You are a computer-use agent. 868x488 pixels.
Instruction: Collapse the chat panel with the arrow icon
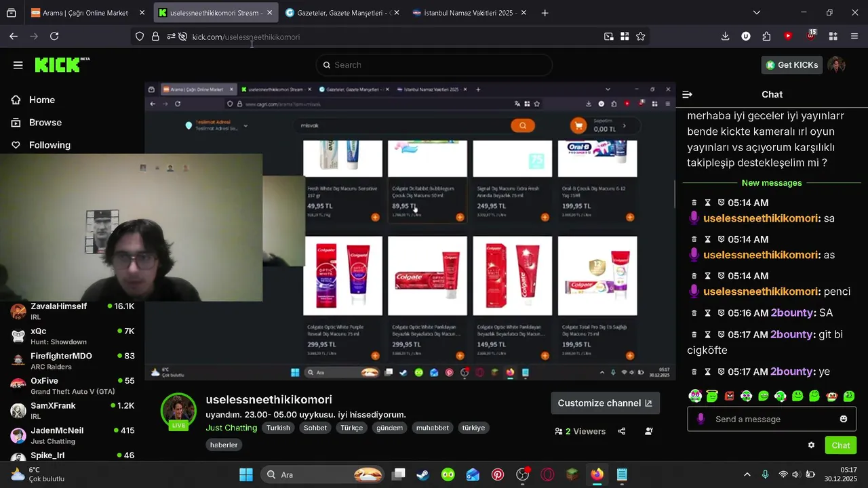[x=687, y=95]
